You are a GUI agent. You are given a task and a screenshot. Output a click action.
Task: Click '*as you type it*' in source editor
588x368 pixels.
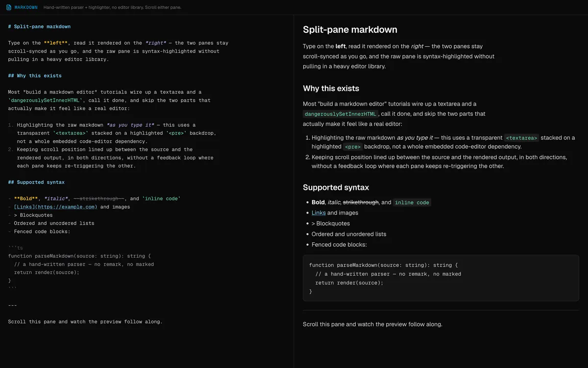coord(130,125)
